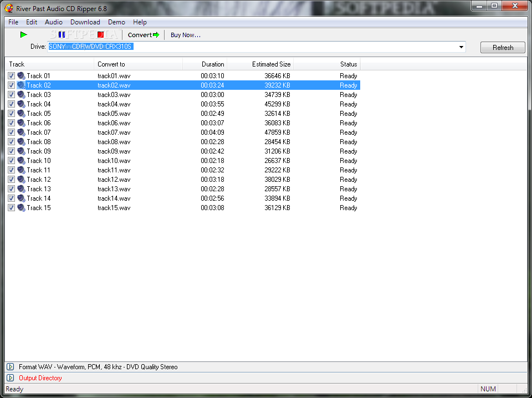
Task: Click the Track 01 audio disc icon
Action: click(21, 75)
